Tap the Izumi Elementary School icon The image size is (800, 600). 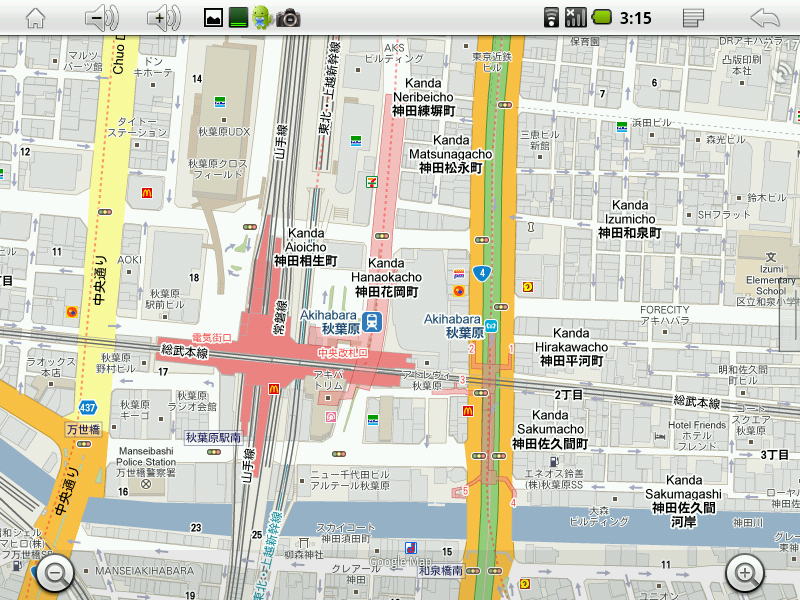click(x=770, y=257)
